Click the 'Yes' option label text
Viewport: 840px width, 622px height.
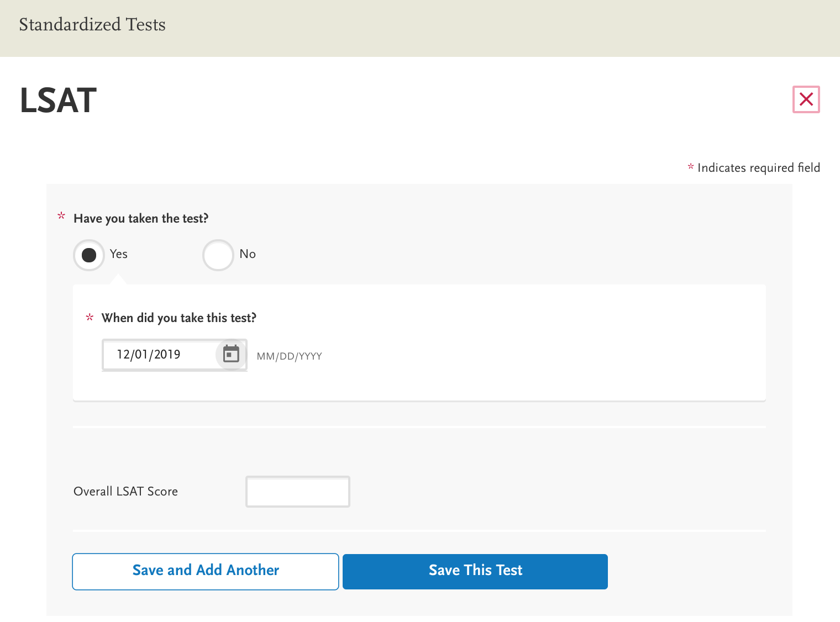point(119,254)
